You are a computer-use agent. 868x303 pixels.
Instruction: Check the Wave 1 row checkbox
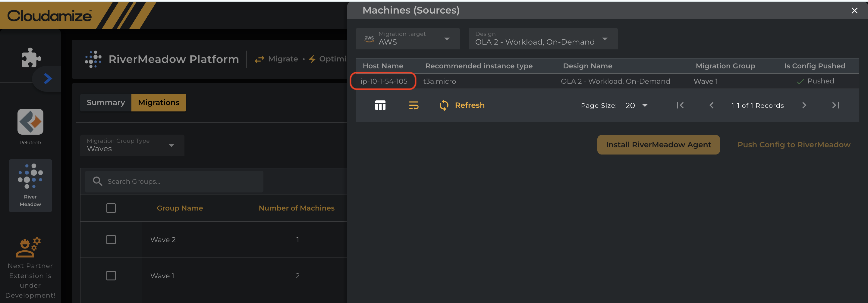point(111,276)
